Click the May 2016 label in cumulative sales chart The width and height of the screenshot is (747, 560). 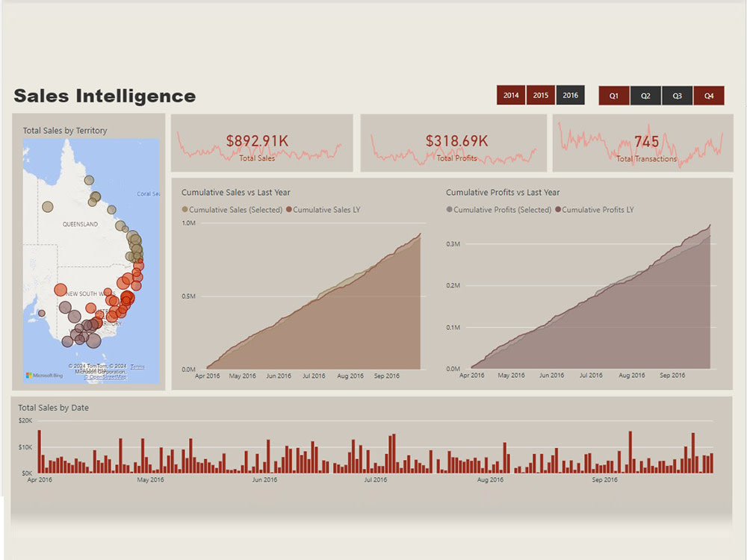click(243, 376)
